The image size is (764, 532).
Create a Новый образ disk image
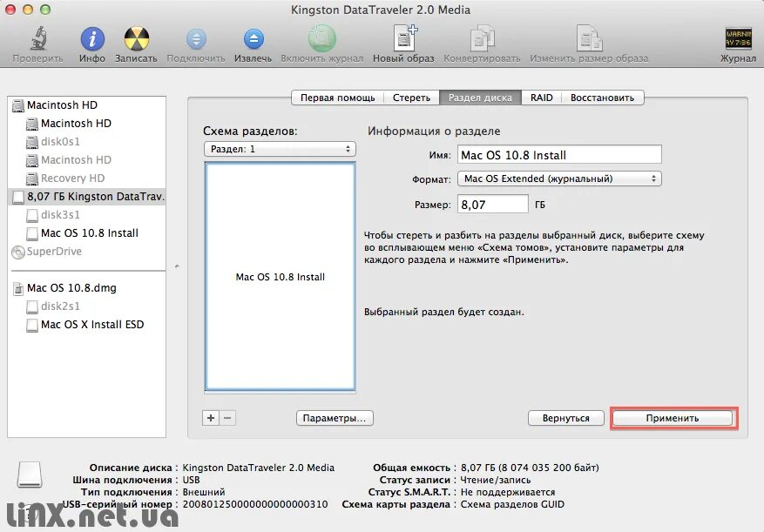click(x=404, y=38)
